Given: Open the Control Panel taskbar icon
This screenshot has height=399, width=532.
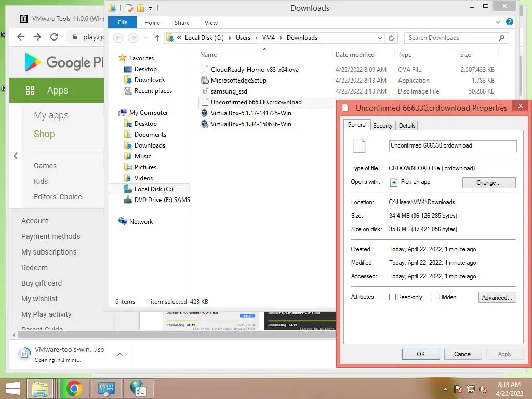Looking at the screenshot, I should coord(106,389).
